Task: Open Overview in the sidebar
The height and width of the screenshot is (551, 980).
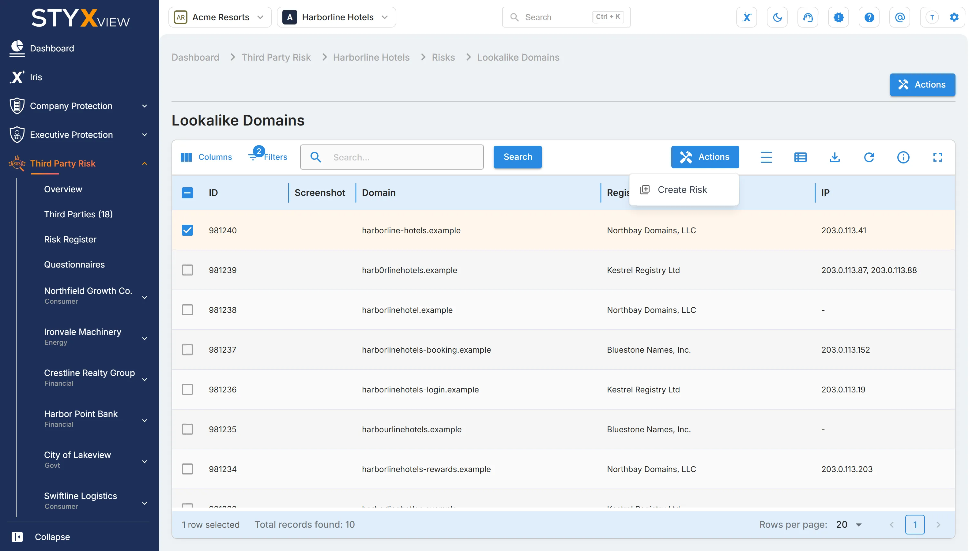Action: [63, 189]
